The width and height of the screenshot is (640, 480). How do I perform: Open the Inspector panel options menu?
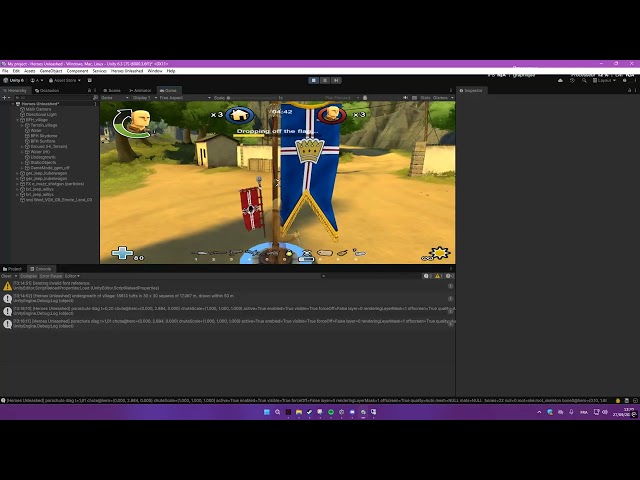[x=635, y=91]
